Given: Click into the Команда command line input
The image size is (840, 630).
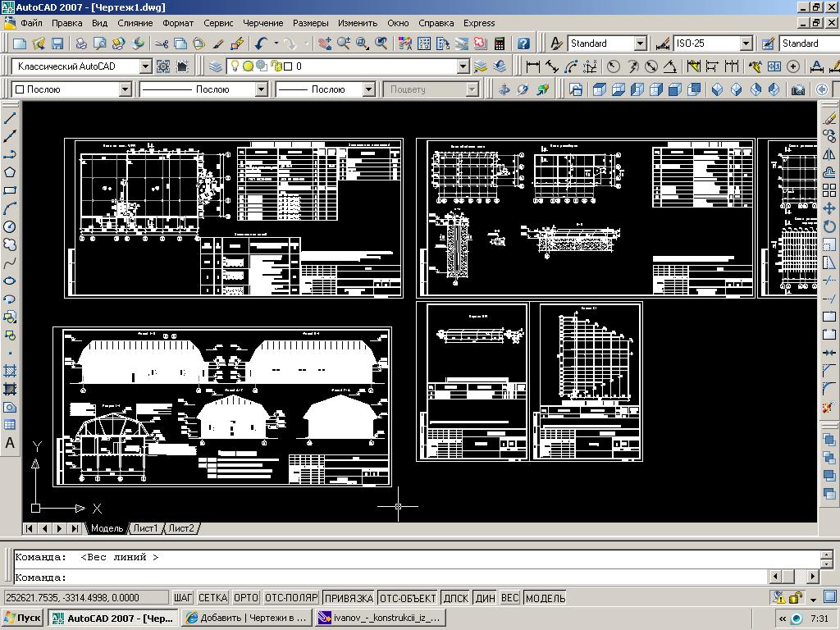Looking at the screenshot, I should pyautogui.click(x=391, y=577).
